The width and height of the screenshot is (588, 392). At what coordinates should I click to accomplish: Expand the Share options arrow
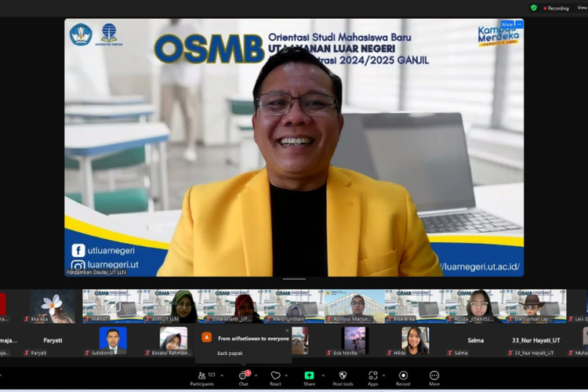point(323,374)
